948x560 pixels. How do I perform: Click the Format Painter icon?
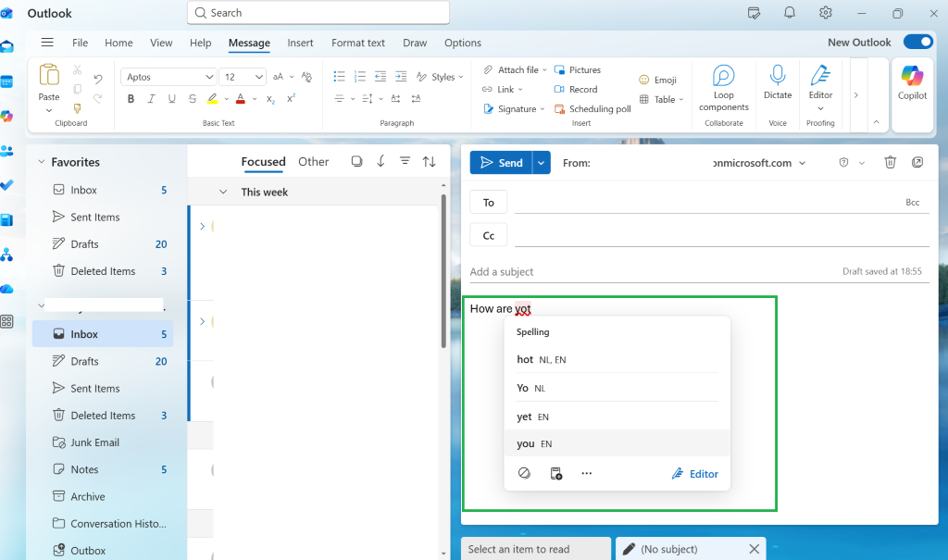pyautogui.click(x=78, y=109)
